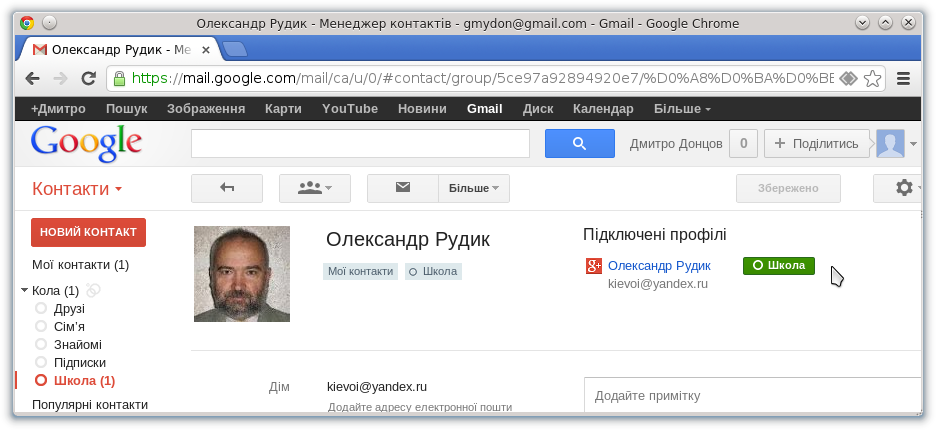Open Диск in the black bar
The image size is (939, 433).
(x=538, y=109)
